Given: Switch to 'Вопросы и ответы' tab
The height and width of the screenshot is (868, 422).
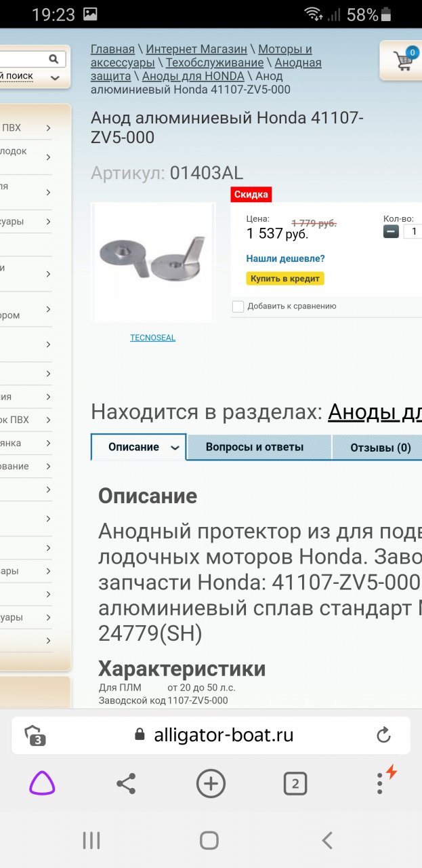Looking at the screenshot, I should click(x=255, y=448).
